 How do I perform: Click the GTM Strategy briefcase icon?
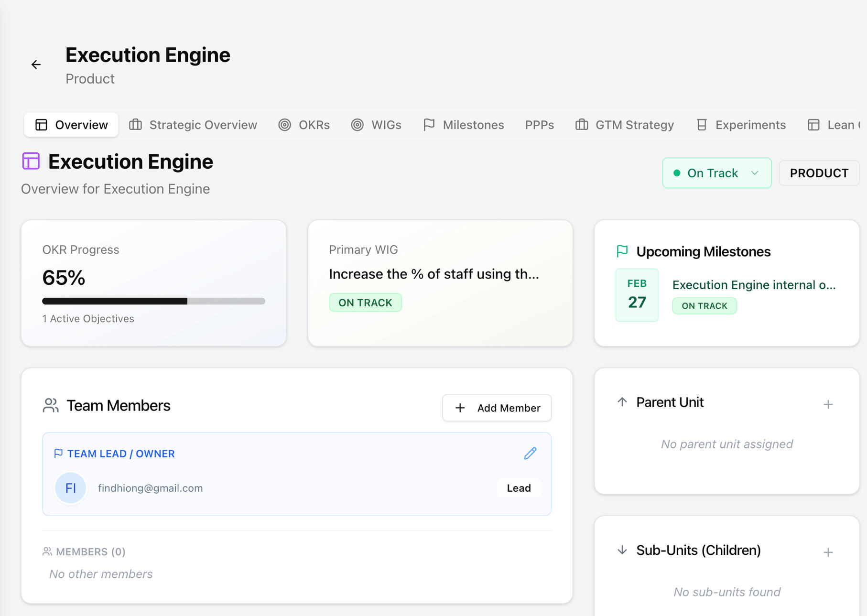[581, 125]
